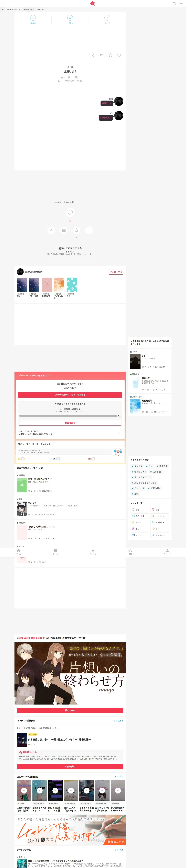The width and height of the screenshot is (186, 868).
Task: Select the tag Fate
Action: [x=149, y=466]
